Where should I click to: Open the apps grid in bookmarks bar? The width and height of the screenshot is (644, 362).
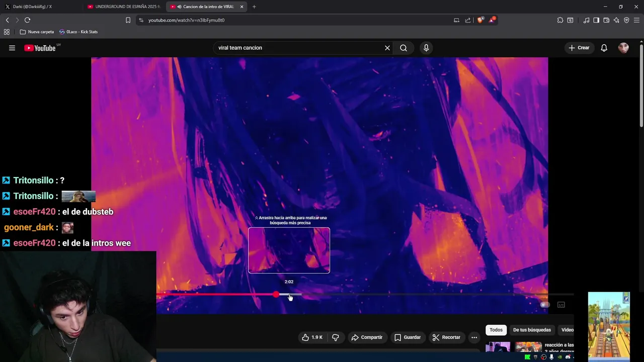pos(7,32)
